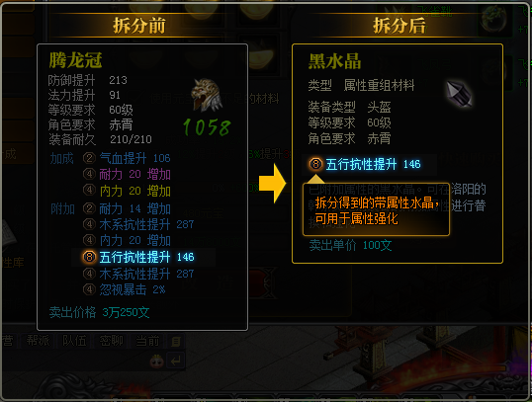Select the 当前 chat channel tab
This screenshot has width=532, height=402.
pyautogui.click(x=147, y=341)
